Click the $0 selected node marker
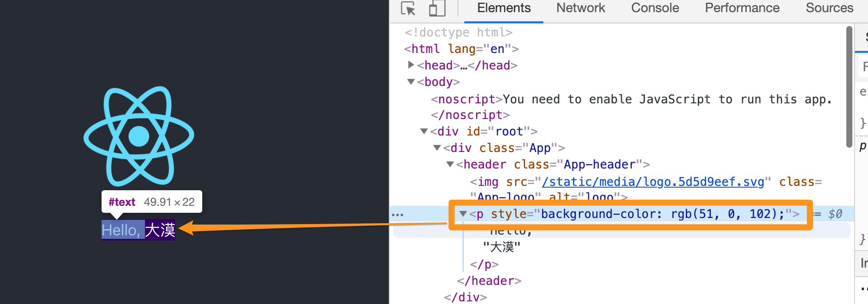This screenshot has height=304, width=868. (x=835, y=214)
